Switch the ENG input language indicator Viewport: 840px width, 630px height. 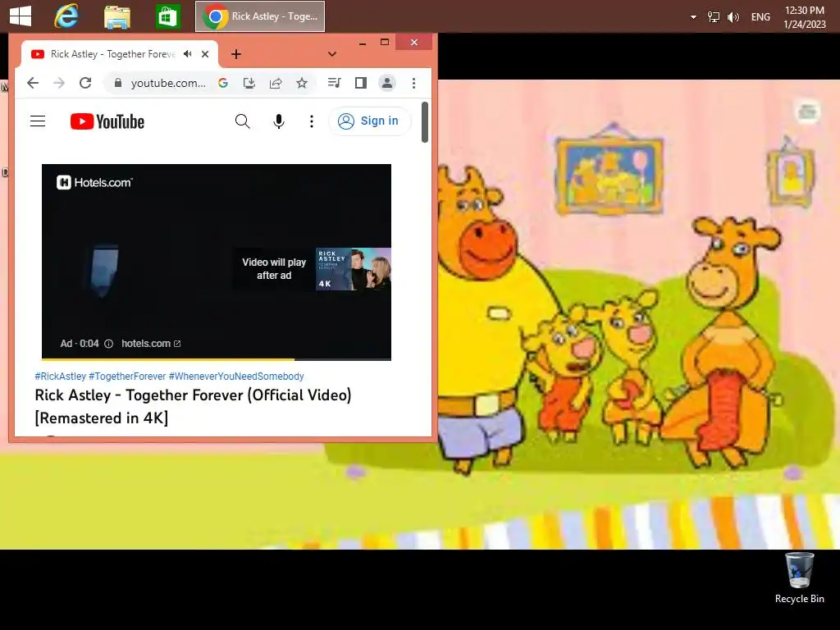point(760,17)
